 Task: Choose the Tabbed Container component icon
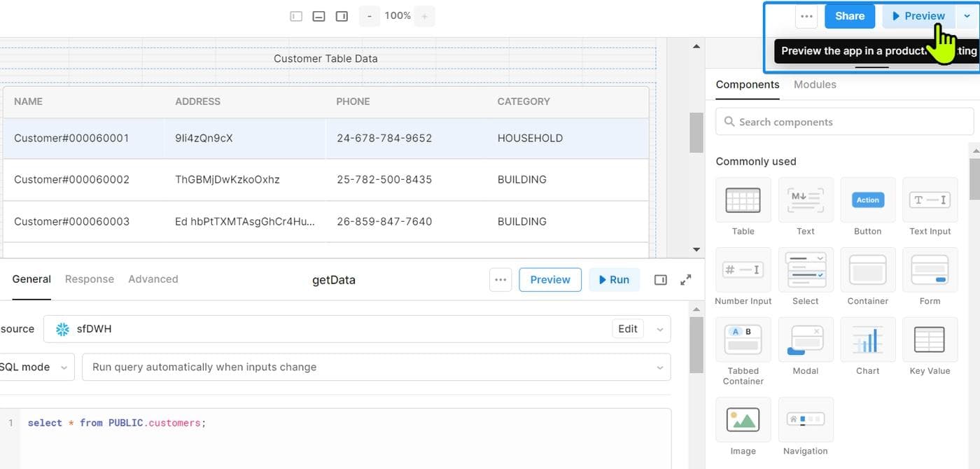pyautogui.click(x=743, y=340)
